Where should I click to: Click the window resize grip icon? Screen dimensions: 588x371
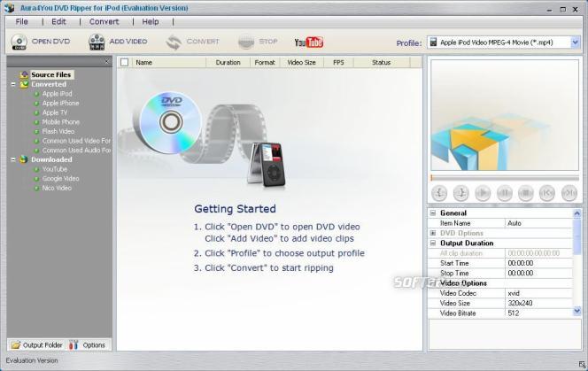(x=582, y=364)
